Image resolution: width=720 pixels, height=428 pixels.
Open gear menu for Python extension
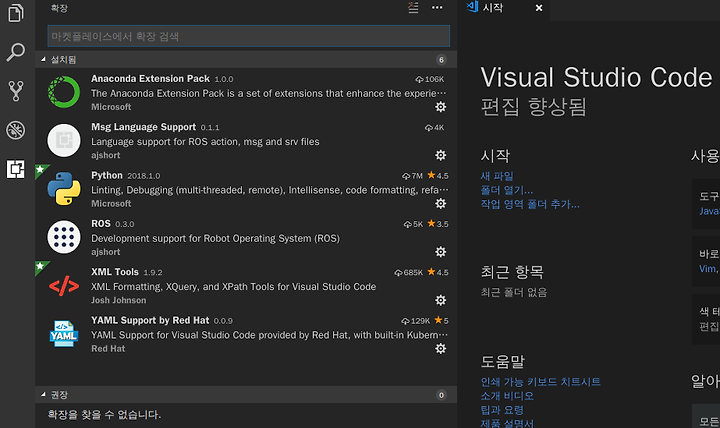click(440, 203)
